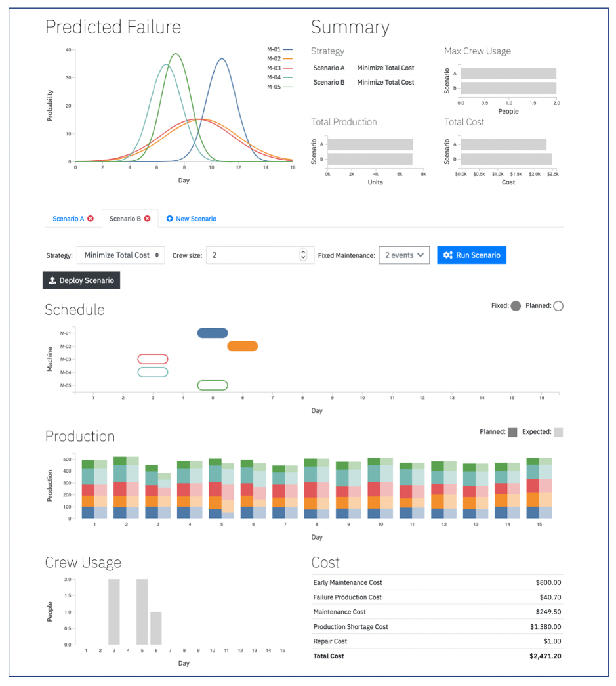The height and width of the screenshot is (686, 616).
Task: Select the M-04 teal planned schedule bar
Action: point(153,372)
